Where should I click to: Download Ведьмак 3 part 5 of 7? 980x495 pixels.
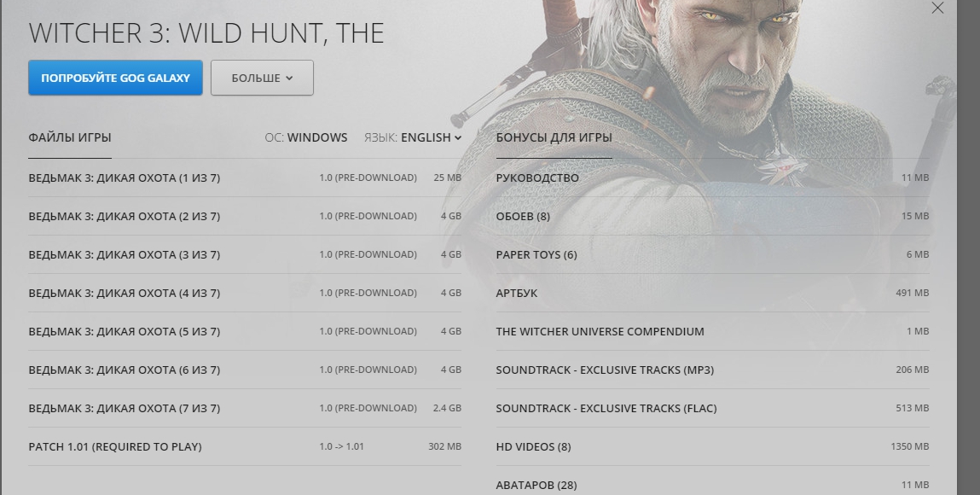[125, 332]
